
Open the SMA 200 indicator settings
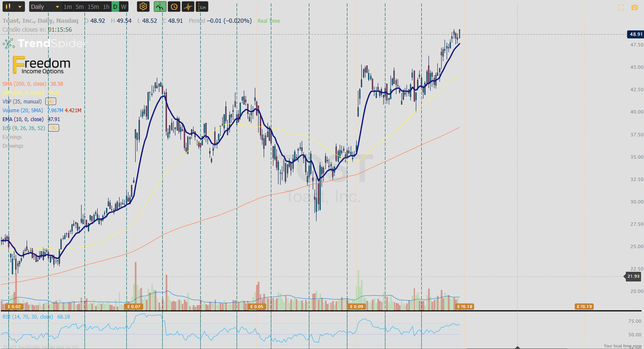pos(24,84)
